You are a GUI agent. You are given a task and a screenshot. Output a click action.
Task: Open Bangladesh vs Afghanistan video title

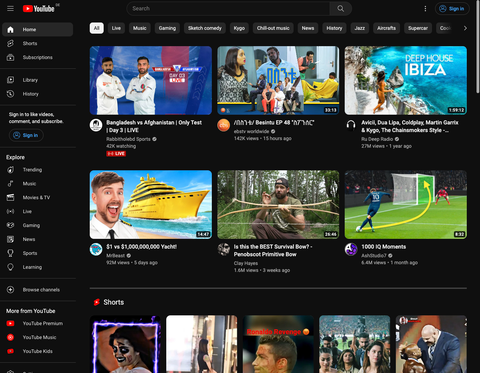pos(154,126)
